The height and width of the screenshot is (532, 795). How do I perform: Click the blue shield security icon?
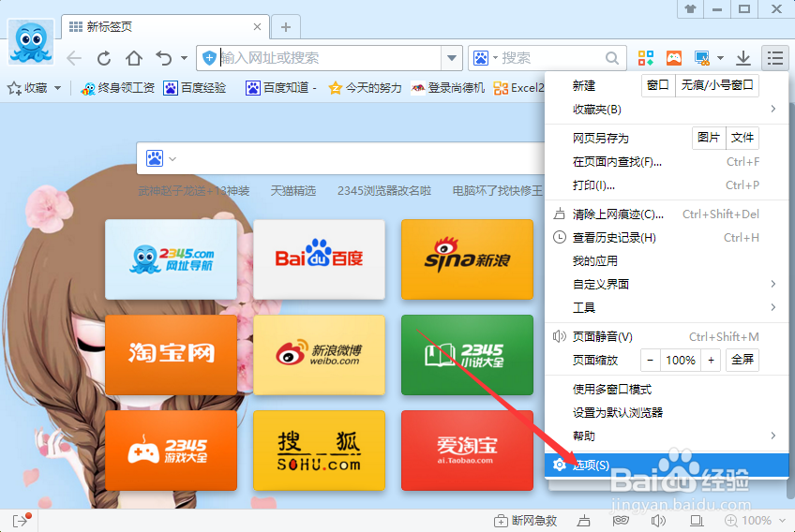pos(209,58)
